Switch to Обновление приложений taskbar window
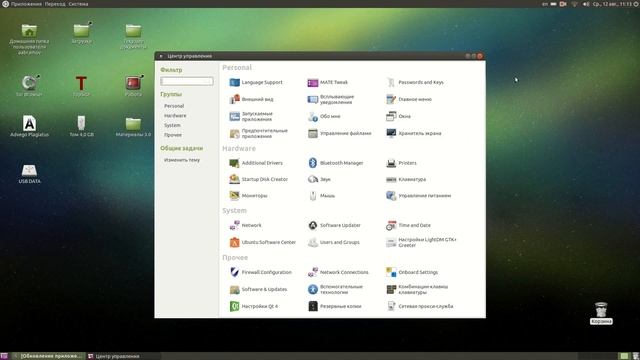The height and width of the screenshot is (360, 640). coord(48,356)
